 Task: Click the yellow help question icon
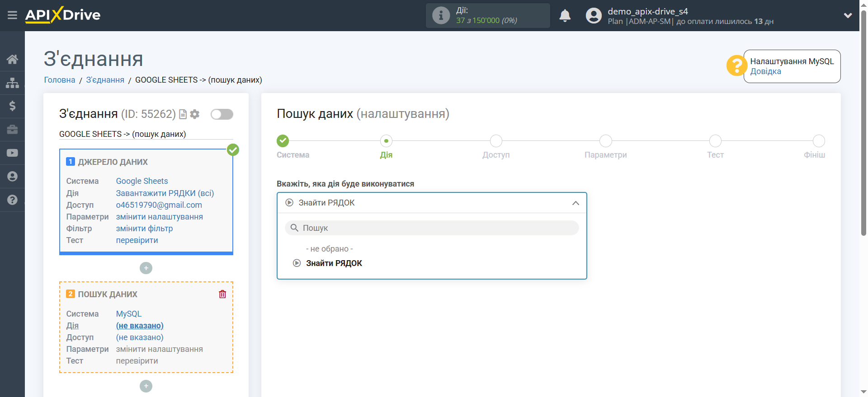[736, 66]
